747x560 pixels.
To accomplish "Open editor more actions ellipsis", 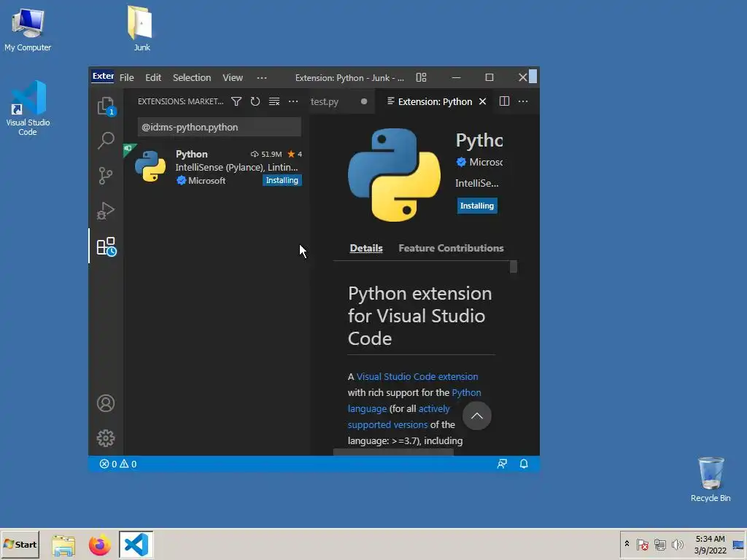I will pyautogui.click(x=523, y=101).
